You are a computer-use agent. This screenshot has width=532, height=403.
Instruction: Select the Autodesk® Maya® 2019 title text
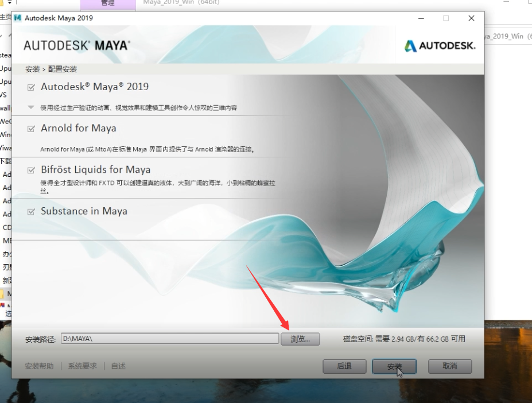point(95,87)
